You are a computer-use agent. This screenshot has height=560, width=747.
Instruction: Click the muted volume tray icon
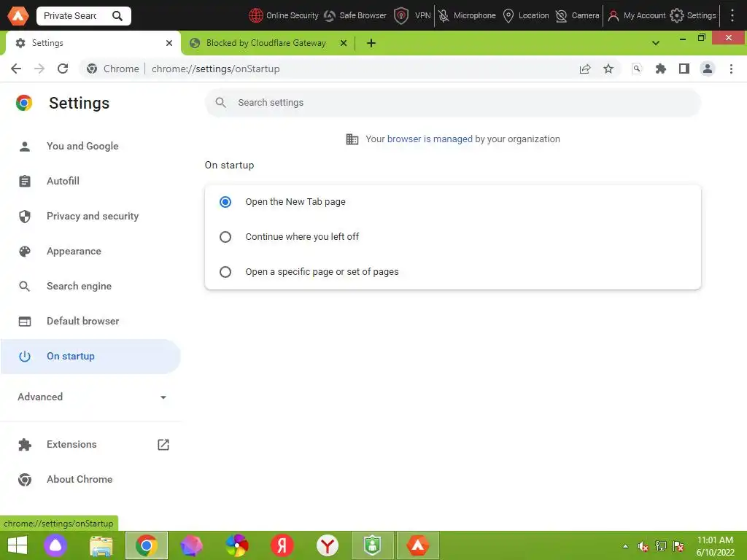tap(643, 546)
